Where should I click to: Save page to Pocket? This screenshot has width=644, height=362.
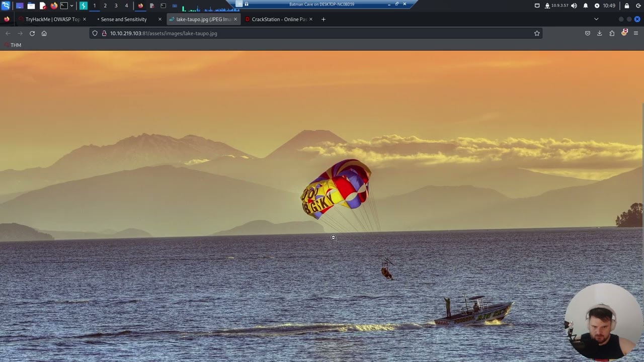(x=587, y=33)
